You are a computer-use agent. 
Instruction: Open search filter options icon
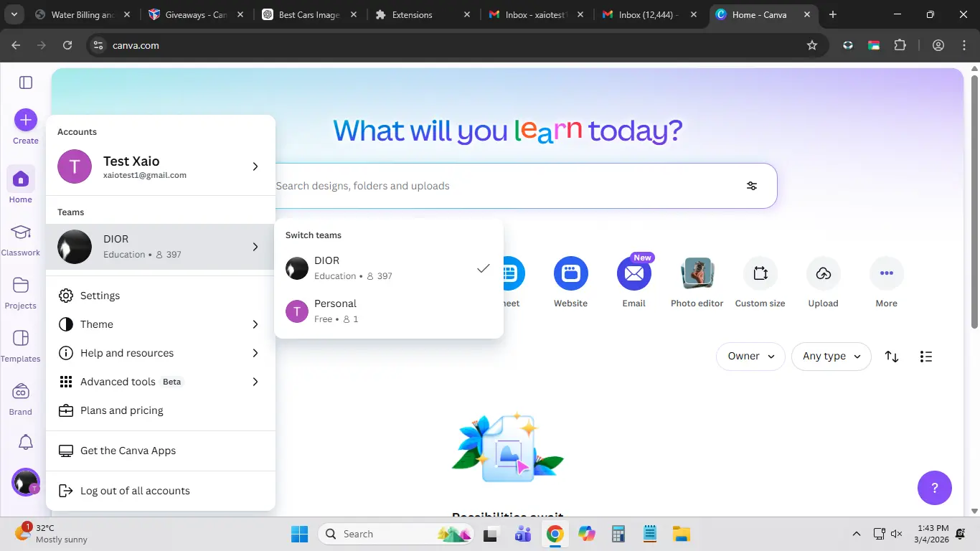pyautogui.click(x=752, y=186)
